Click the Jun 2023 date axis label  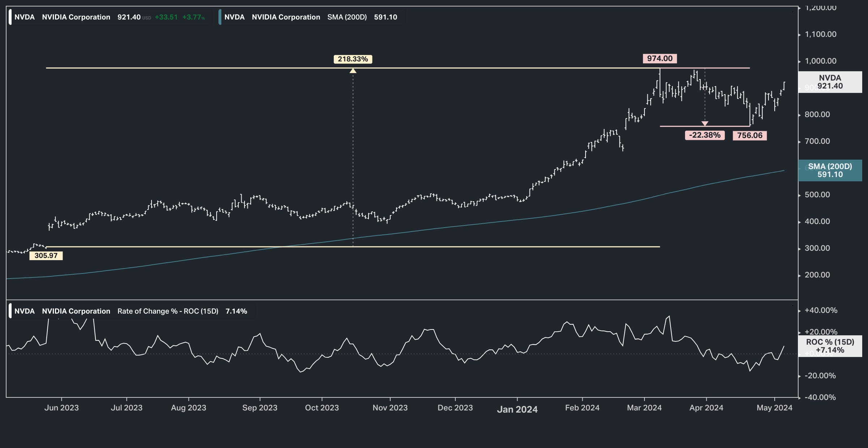point(61,408)
